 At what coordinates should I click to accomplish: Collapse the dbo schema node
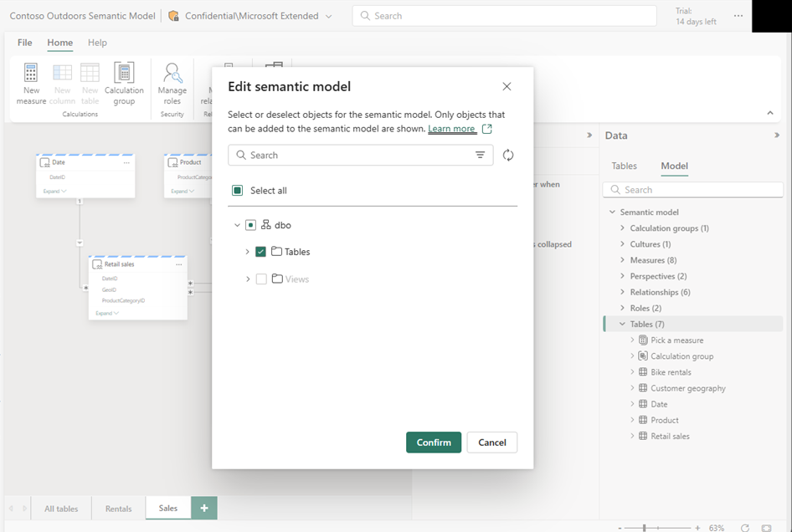(237, 225)
